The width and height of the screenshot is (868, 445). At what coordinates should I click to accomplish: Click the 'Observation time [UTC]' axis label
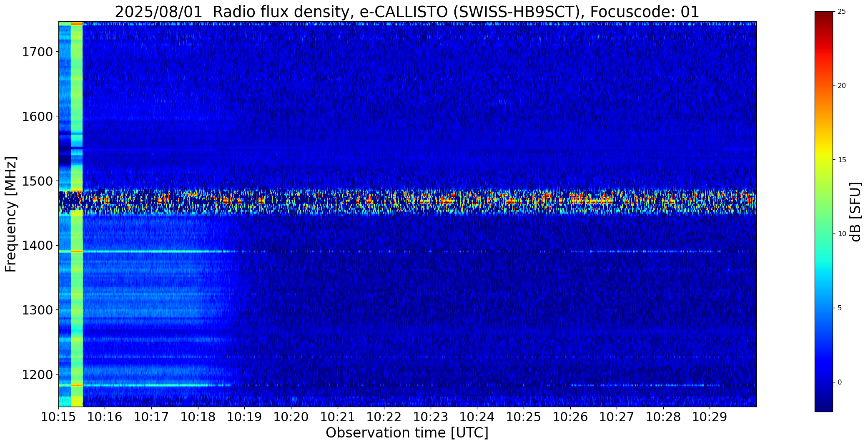tap(407, 433)
